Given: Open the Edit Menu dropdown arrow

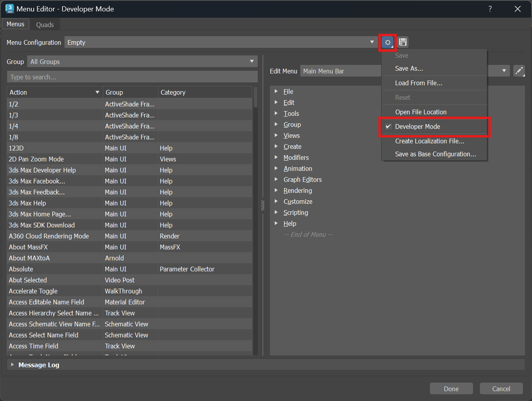Looking at the screenshot, I should point(504,71).
